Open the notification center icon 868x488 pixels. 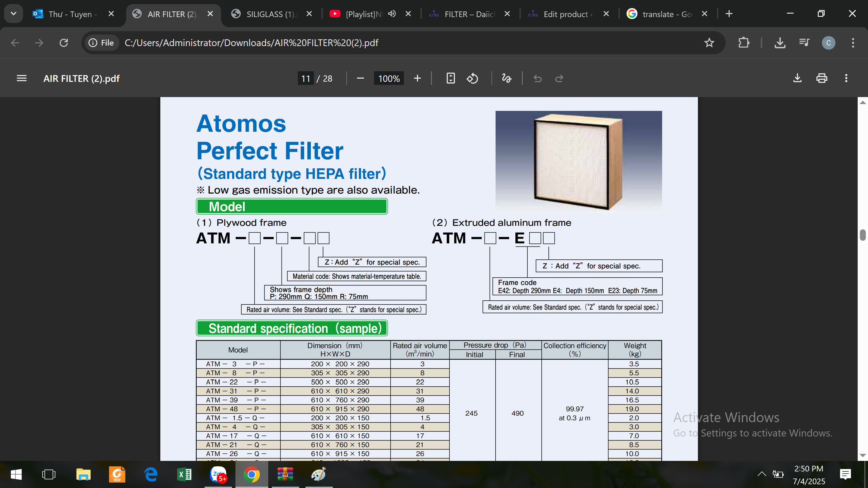click(x=845, y=474)
